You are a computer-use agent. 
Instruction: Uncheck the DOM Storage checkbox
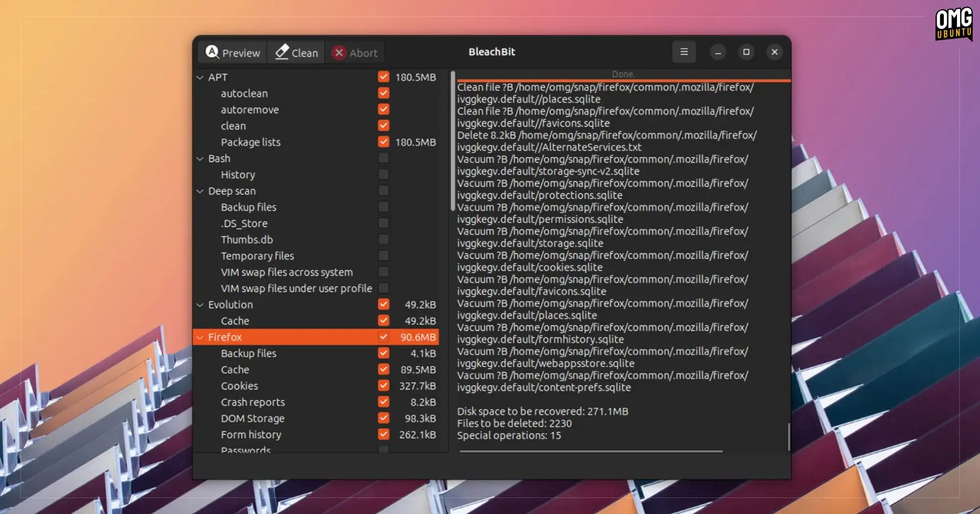383,418
